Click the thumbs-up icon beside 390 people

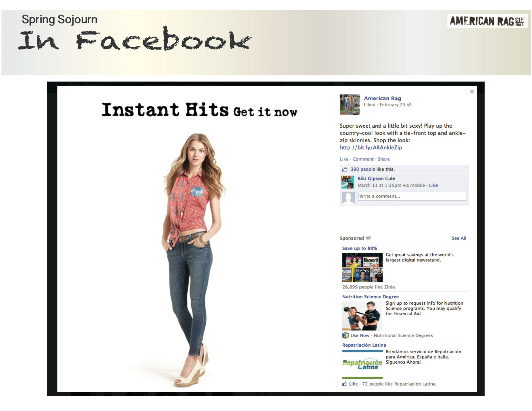345,169
